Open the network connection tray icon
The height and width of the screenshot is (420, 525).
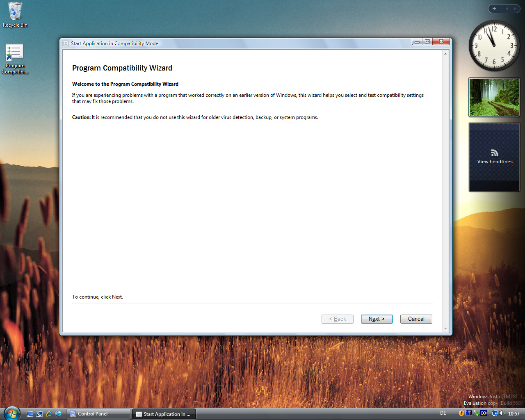(495, 413)
